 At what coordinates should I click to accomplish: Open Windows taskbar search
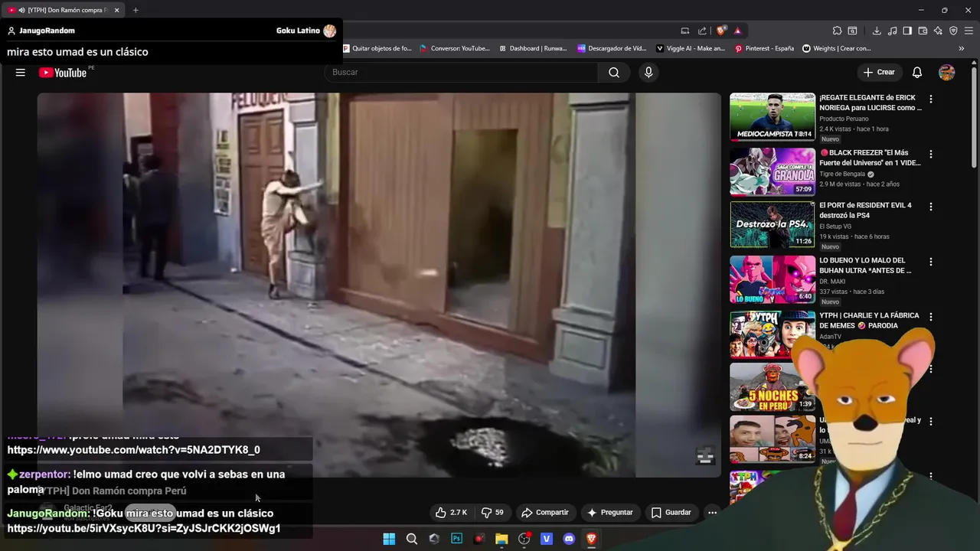point(412,539)
